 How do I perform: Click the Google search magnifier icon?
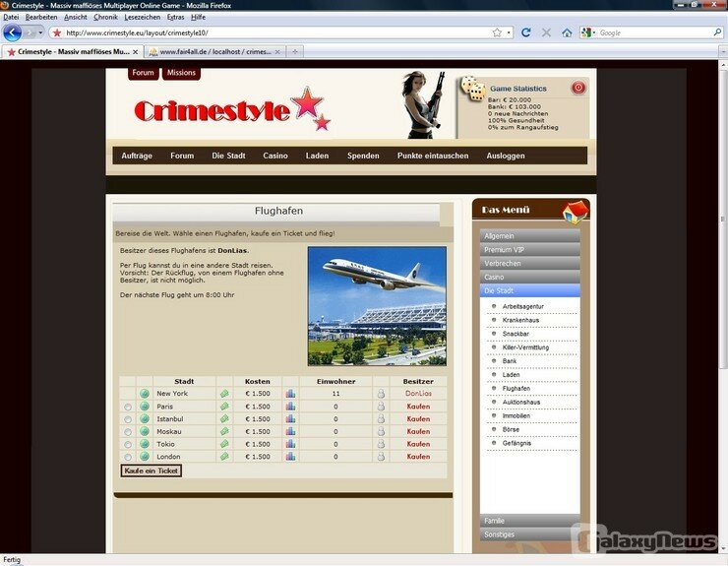718,32
